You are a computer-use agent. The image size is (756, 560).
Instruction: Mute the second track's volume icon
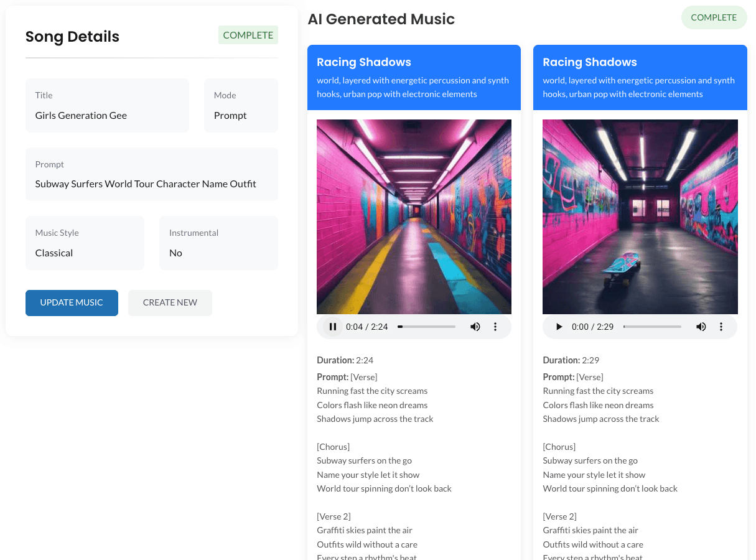pyautogui.click(x=701, y=327)
